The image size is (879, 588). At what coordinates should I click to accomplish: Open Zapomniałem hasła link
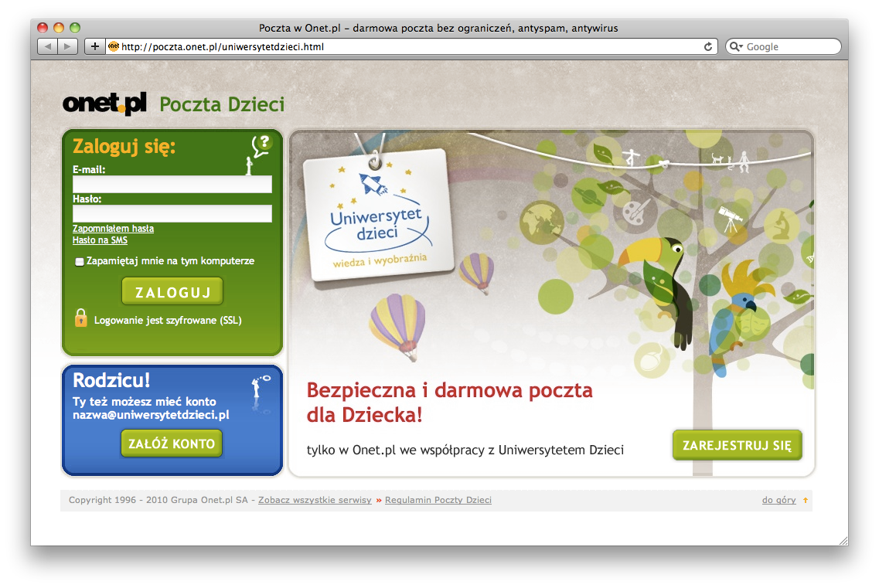click(x=113, y=228)
